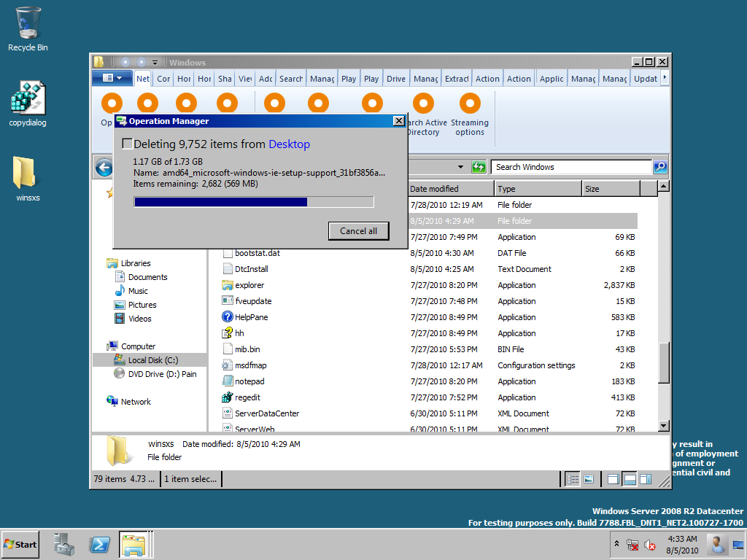Toggle the details pane layout button

tap(630, 479)
